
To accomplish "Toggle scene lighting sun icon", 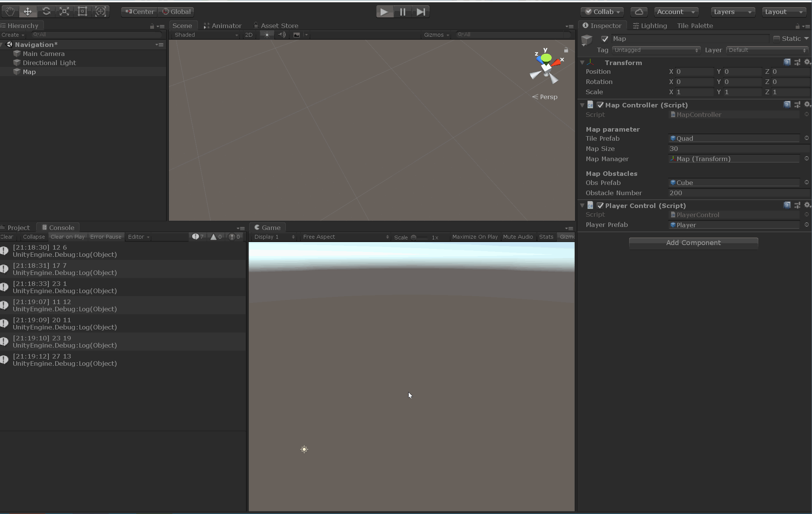I will pyautogui.click(x=267, y=35).
